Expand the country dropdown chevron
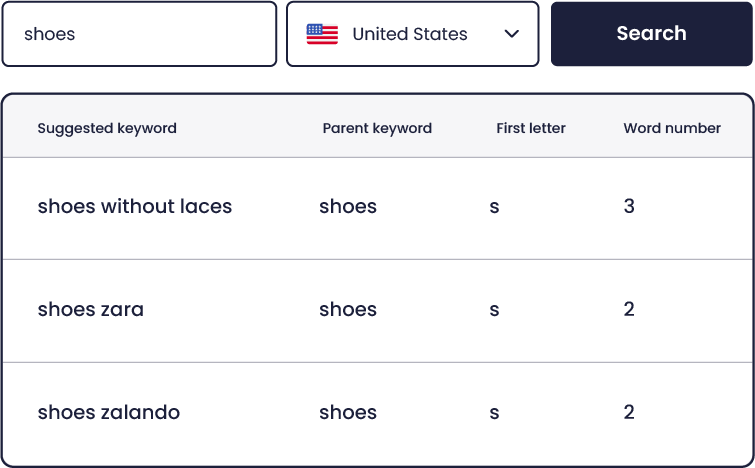 tap(511, 34)
